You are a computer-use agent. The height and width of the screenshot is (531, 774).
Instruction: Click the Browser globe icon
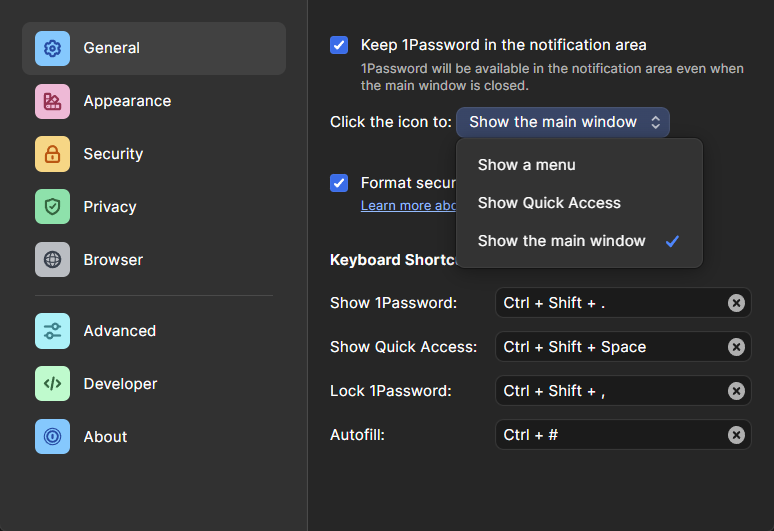52,260
